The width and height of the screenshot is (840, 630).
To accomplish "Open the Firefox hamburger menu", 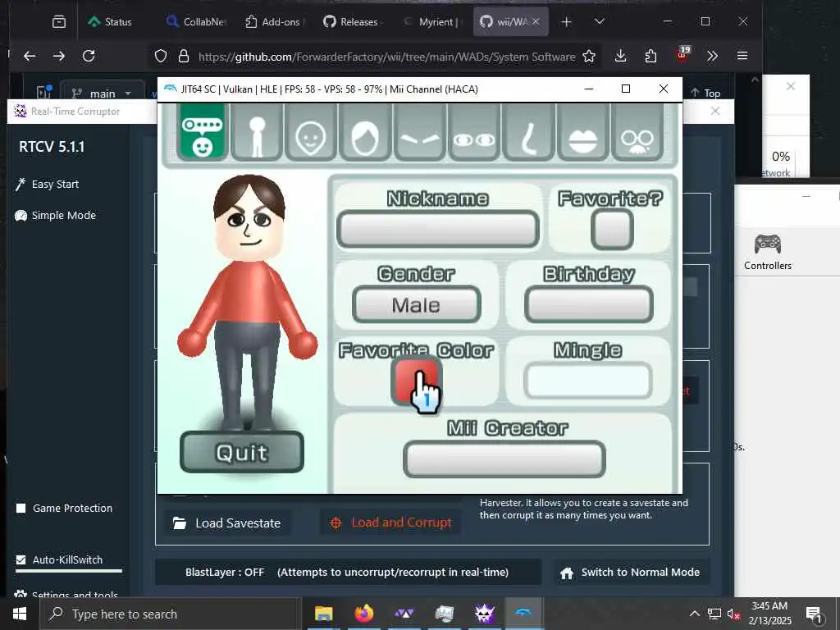I will (742, 56).
